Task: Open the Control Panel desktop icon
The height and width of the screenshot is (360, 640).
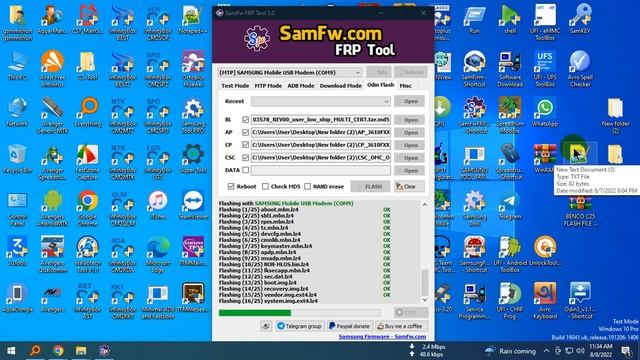Action: tap(17, 208)
